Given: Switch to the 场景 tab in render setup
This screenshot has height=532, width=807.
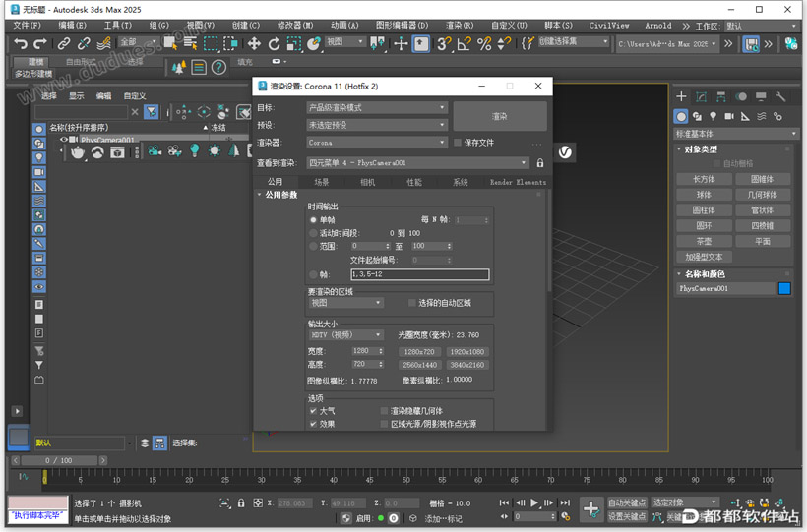Looking at the screenshot, I should (x=322, y=182).
